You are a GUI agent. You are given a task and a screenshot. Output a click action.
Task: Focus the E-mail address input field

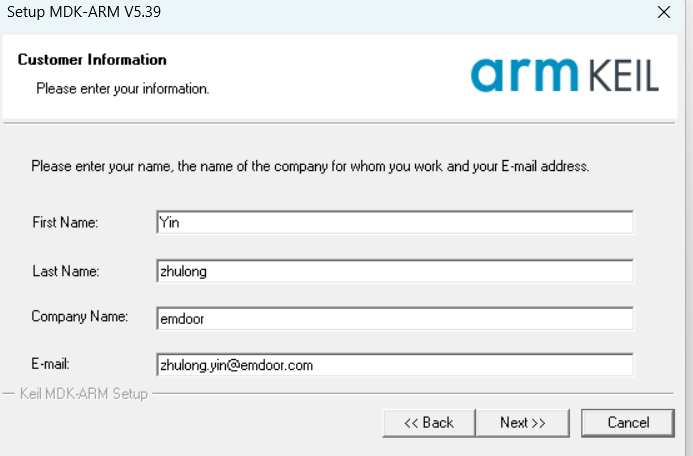click(395, 365)
